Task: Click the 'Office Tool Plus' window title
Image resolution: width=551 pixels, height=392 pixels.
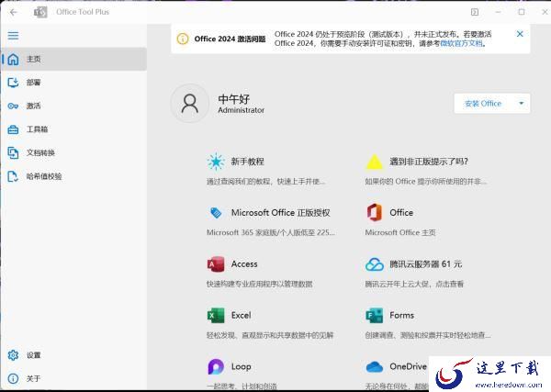Action: [83, 12]
